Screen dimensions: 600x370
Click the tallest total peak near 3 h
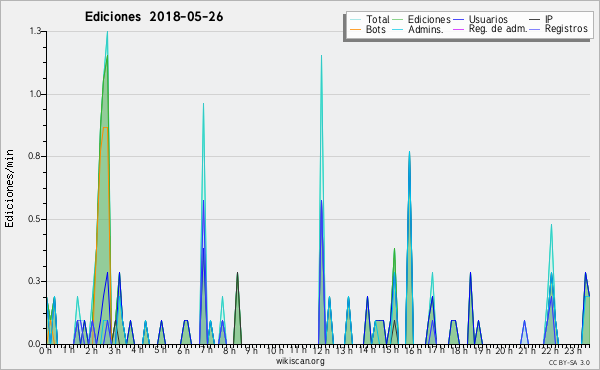point(107,32)
